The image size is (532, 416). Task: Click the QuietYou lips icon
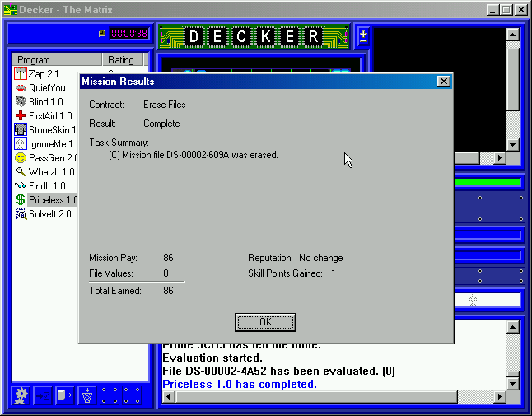coord(21,88)
